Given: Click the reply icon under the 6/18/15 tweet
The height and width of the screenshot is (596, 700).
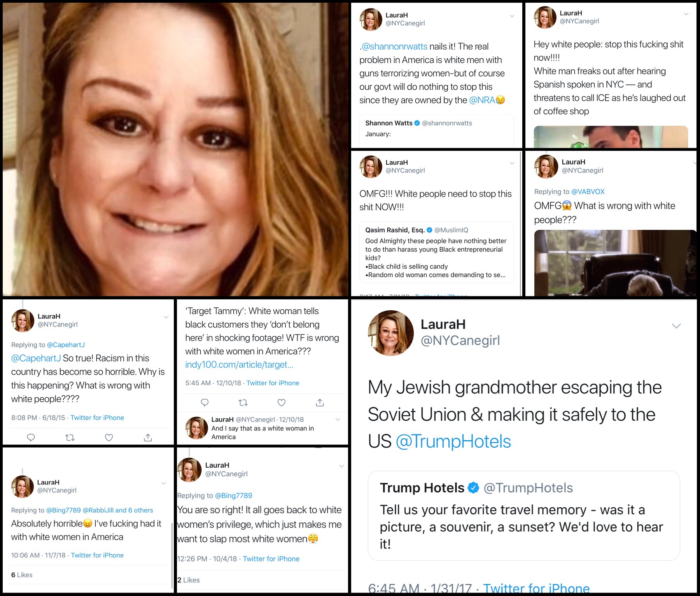Looking at the screenshot, I should point(31,437).
